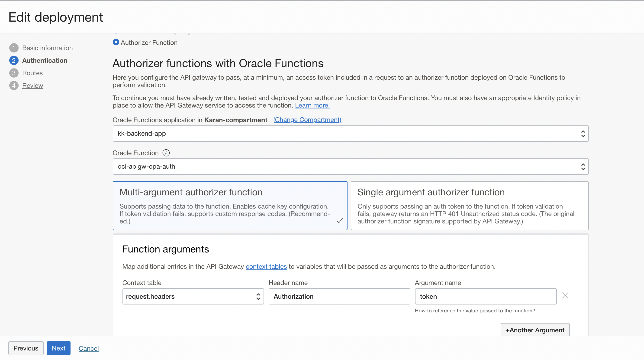The image size is (644, 360).
Task: Open the Oracle Function info tooltip icon
Action: pyautogui.click(x=166, y=153)
